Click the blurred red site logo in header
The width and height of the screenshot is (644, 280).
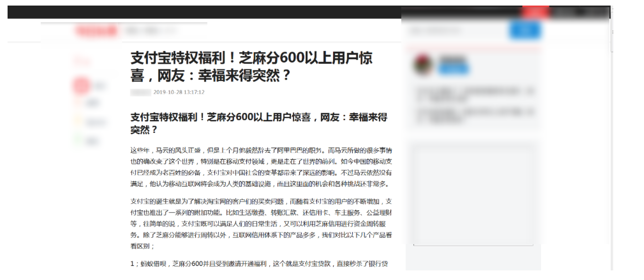pos(96,31)
